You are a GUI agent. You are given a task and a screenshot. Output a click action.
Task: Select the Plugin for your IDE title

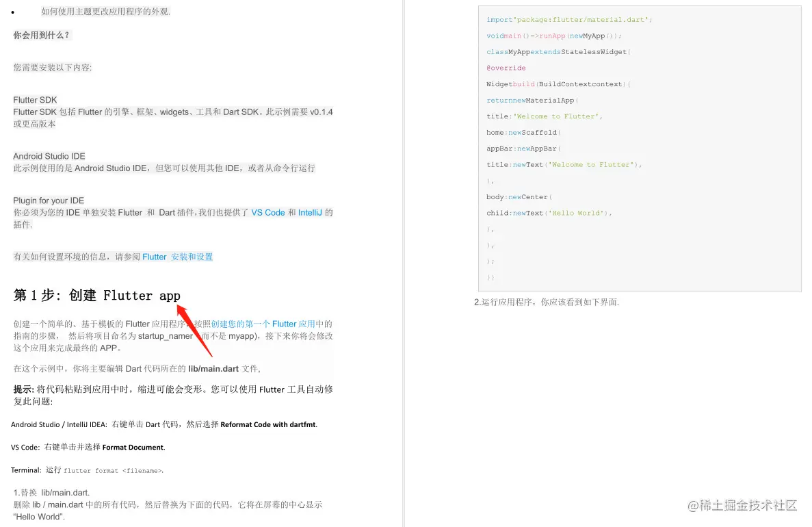pos(49,201)
